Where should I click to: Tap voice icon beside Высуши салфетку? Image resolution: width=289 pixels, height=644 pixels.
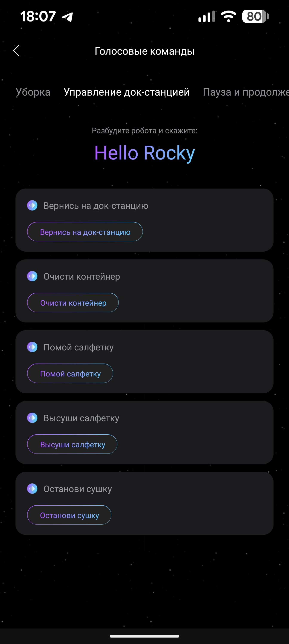click(32, 418)
